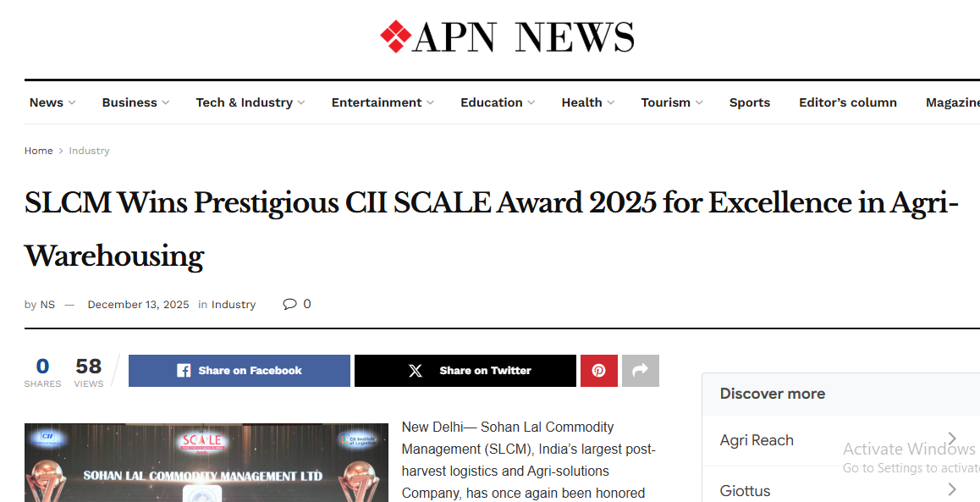
Task: Click the gray share arrow icon
Action: pyautogui.click(x=640, y=371)
